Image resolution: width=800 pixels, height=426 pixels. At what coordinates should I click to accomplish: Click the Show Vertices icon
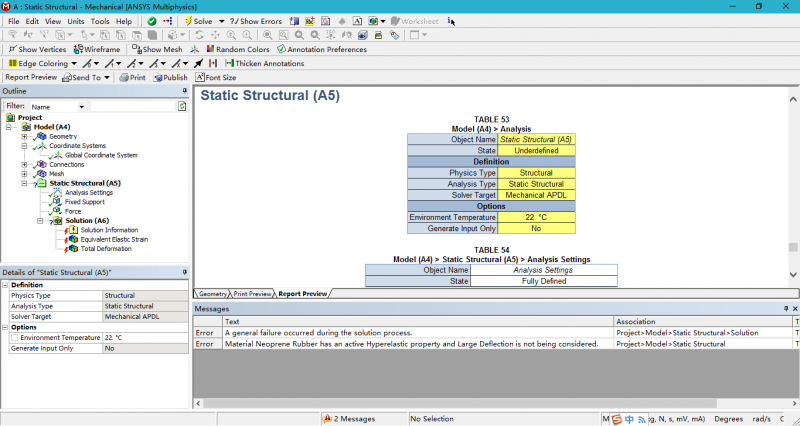[x=12, y=49]
